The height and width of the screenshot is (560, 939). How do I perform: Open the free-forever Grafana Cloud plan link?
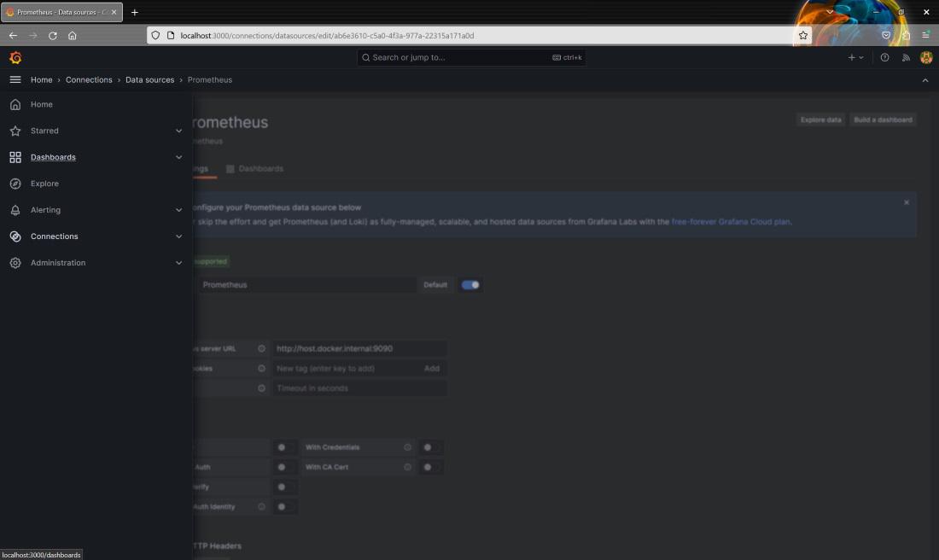coord(730,222)
